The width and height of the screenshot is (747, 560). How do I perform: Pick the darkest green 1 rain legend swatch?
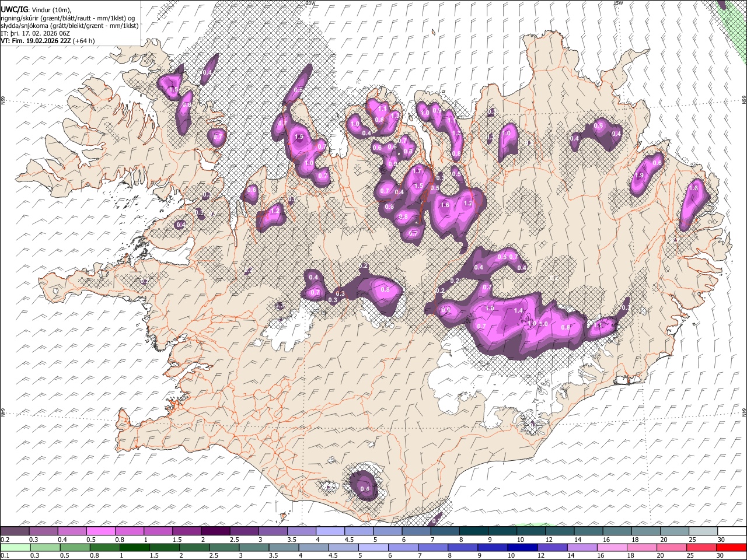coord(134,547)
